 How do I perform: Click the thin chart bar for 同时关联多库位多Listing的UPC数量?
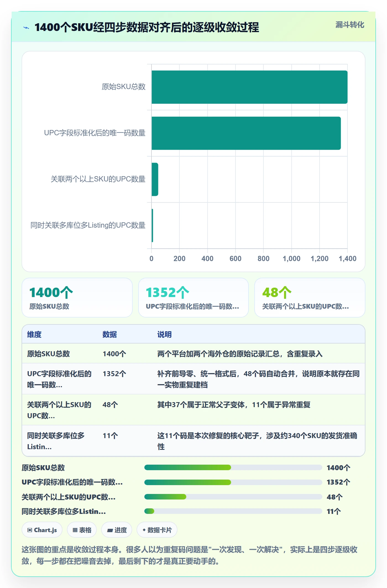(152, 225)
